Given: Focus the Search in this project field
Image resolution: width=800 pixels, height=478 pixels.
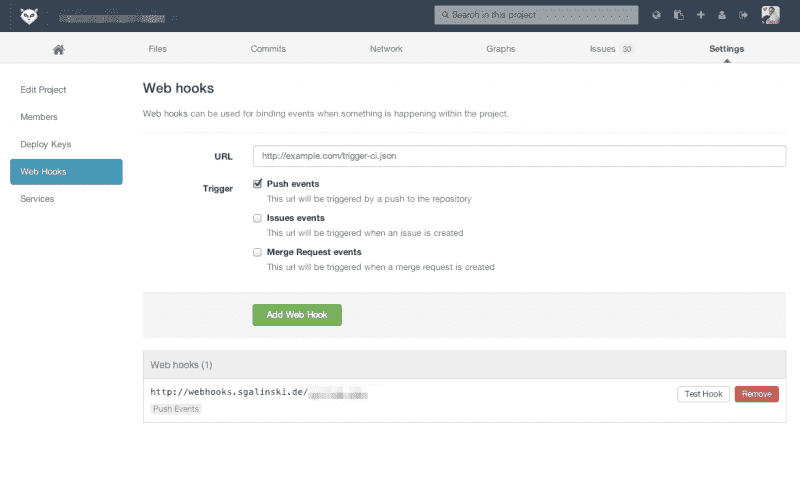Looking at the screenshot, I should (536, 15).
